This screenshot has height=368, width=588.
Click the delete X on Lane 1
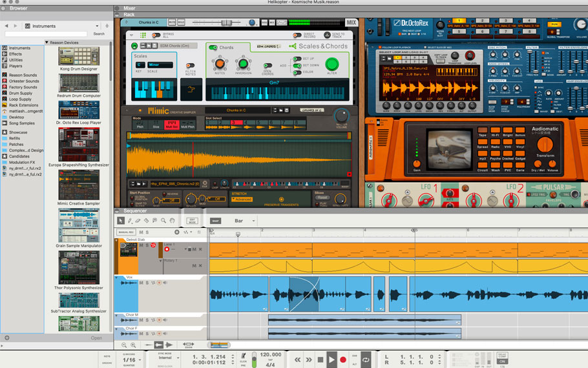tap(200, 249)
